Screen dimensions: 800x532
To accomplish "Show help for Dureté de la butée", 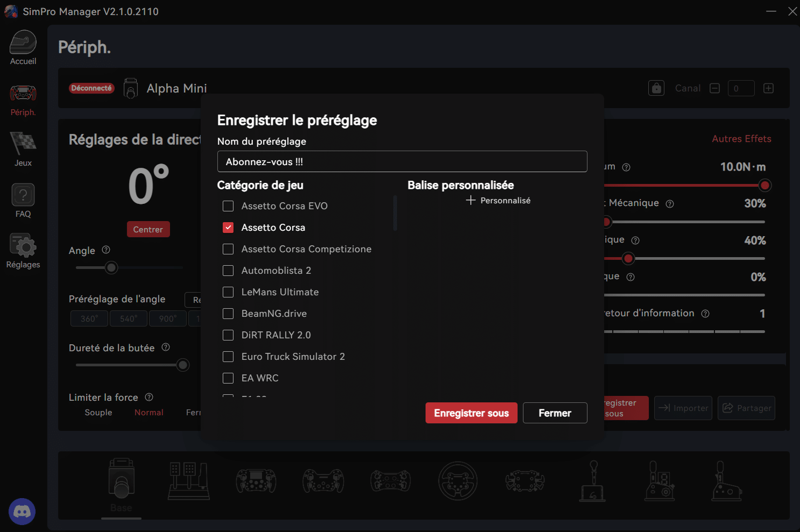I will (166, 347).
